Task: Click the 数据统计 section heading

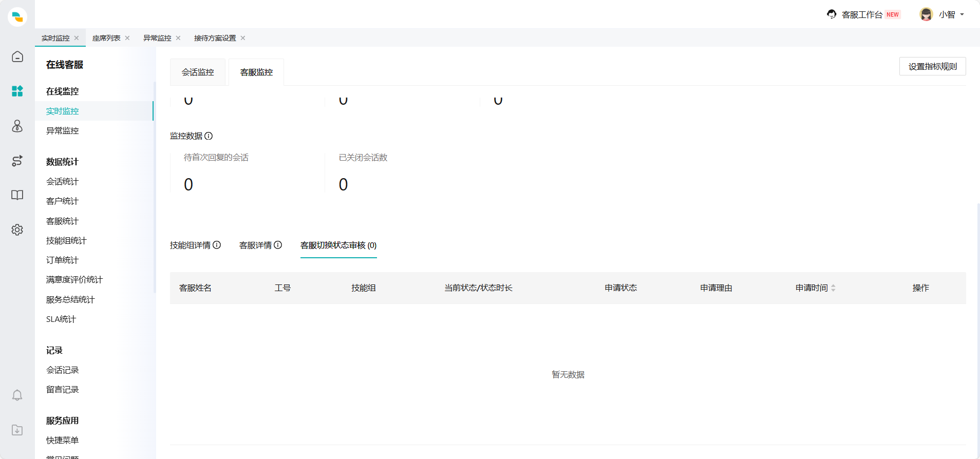Action: click(62, 162)
